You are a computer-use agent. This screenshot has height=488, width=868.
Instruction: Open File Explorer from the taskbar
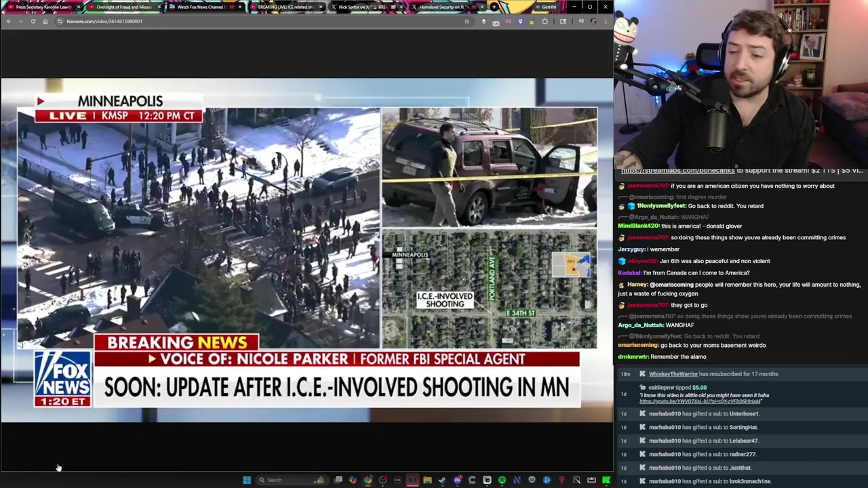(427, 480)
